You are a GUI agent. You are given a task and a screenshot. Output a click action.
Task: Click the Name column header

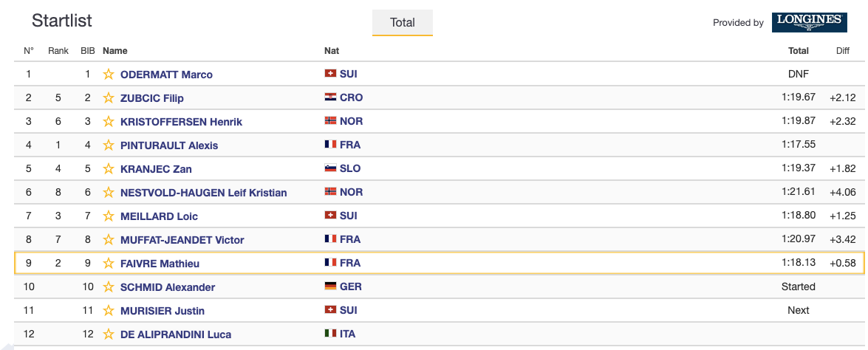pos(115,51)
